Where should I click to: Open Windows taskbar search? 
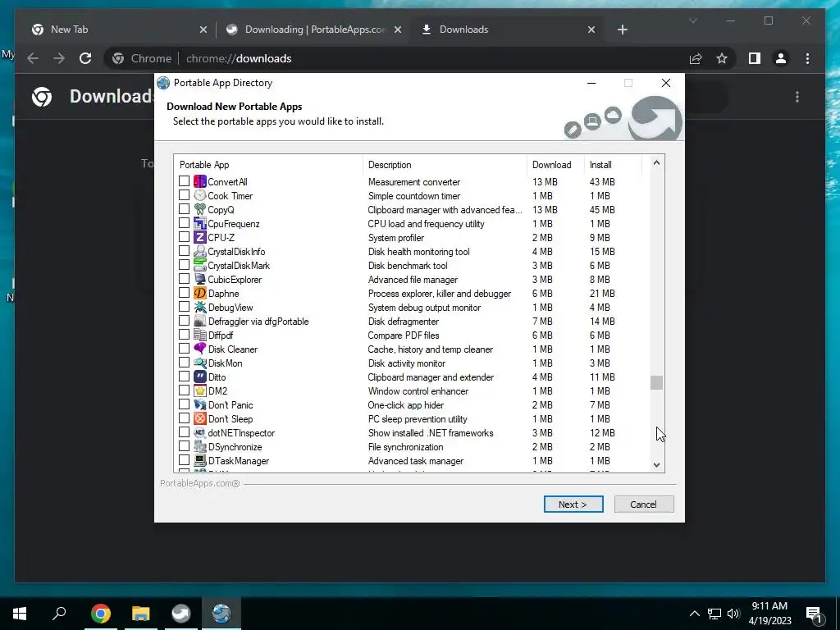pyautogui.click(x=59, y=614)
